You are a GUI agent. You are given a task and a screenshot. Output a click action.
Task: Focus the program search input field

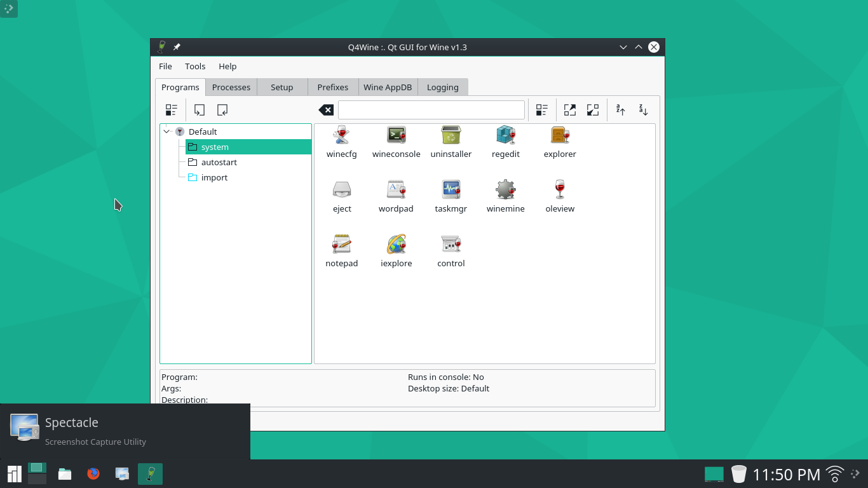pyautogui.click(x=431, y=110)
